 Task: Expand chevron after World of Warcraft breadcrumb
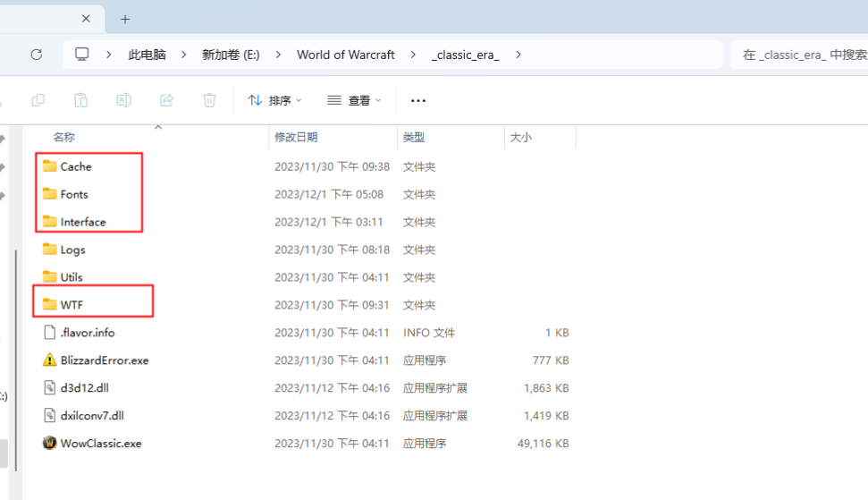(x=413, y=55)
